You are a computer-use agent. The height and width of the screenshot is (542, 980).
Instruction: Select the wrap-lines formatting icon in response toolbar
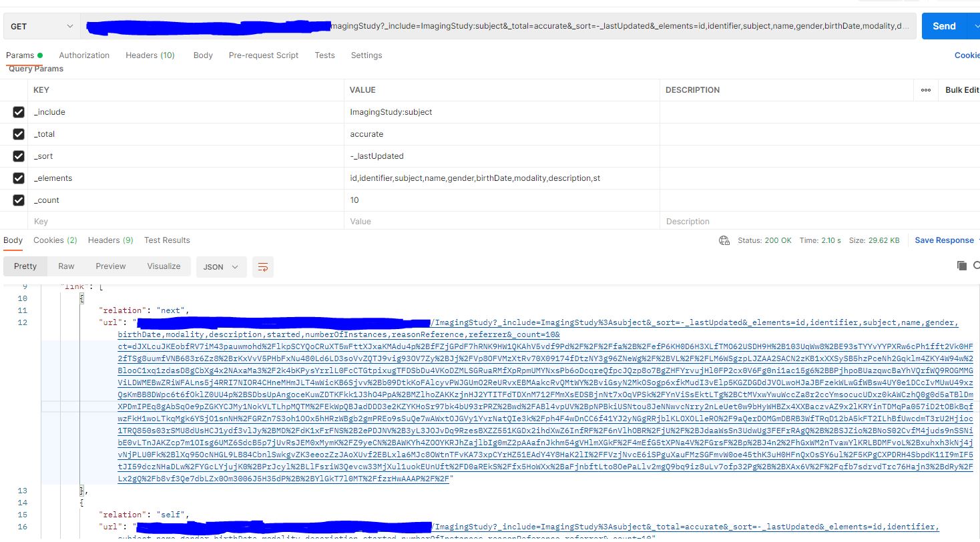tap(262, 267)
